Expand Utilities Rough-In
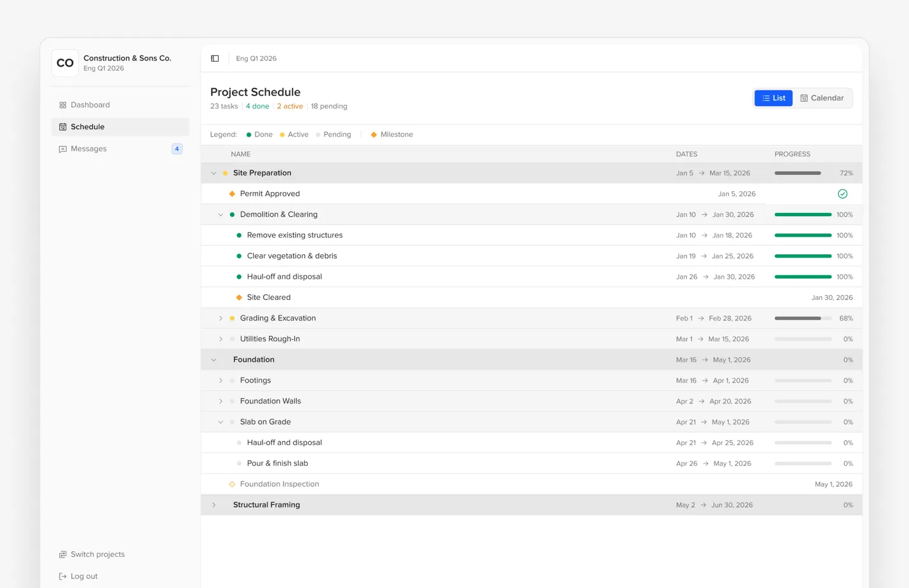Screen dimensions: 909x588 [221, 339]
